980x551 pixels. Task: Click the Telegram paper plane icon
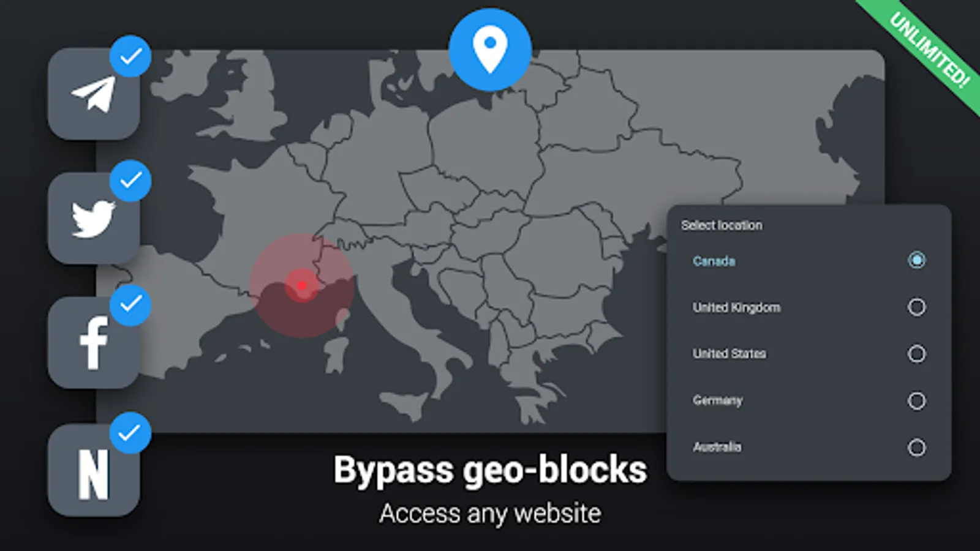coord(94,94)
